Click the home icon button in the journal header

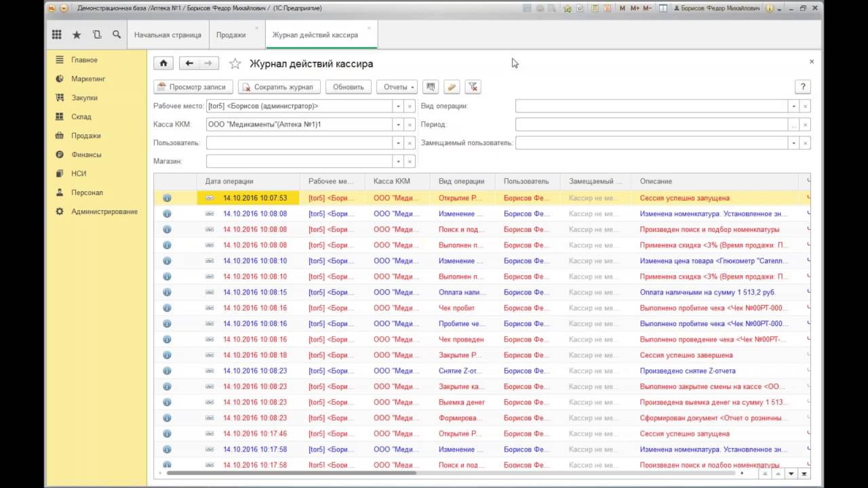[x=163, y=64]
